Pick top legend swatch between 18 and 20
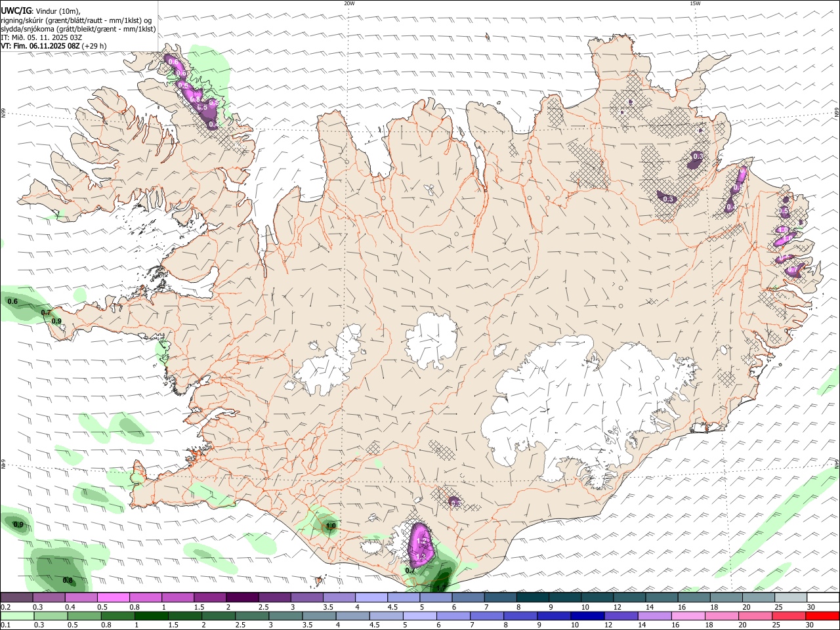Screen dimensions: 840x630 coord(726,597)
